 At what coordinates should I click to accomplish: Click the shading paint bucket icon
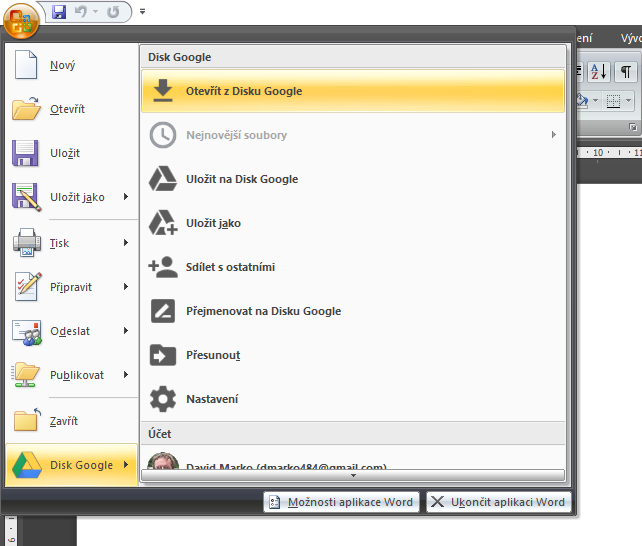[582, 100]
